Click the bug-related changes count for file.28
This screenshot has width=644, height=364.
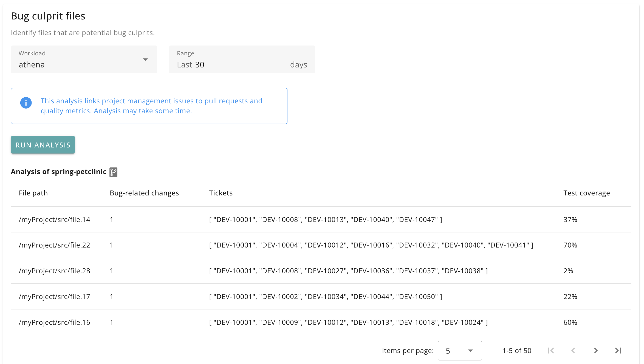tap(112, 271)
